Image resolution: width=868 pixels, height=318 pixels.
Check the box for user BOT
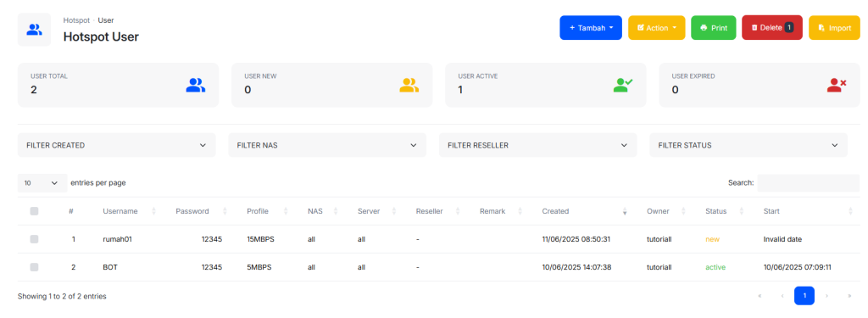coord(34,267)
